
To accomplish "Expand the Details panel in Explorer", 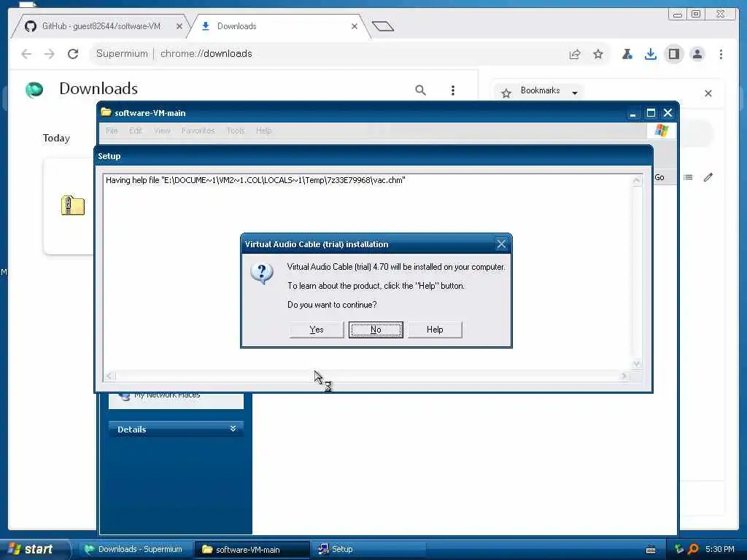I will [233, 429].
